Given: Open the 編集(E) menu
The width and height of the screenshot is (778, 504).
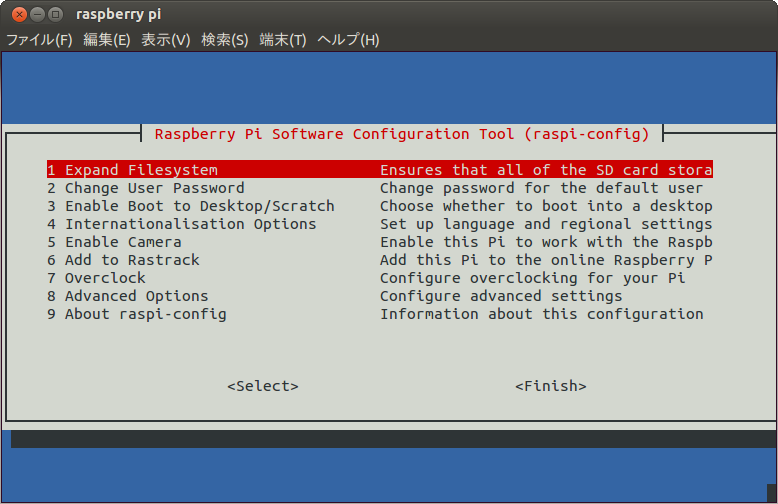Looking at the screenshot, I should pyautogui.click(x=107, y=40).
